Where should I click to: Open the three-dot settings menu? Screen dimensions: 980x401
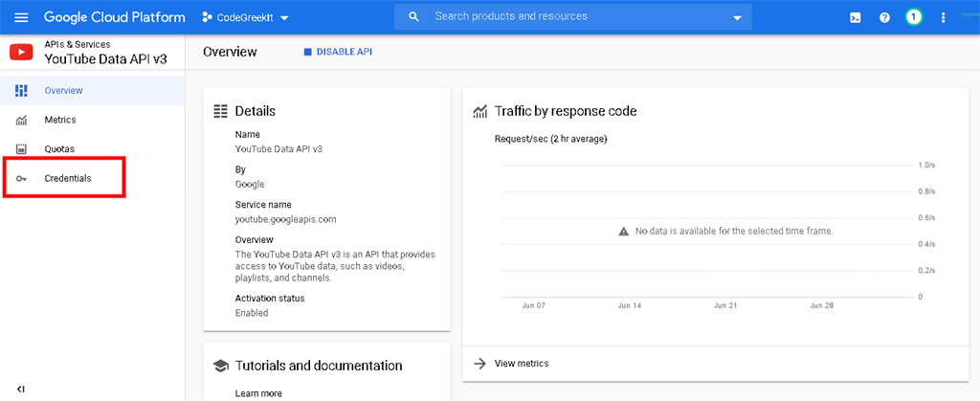point(943,17)
